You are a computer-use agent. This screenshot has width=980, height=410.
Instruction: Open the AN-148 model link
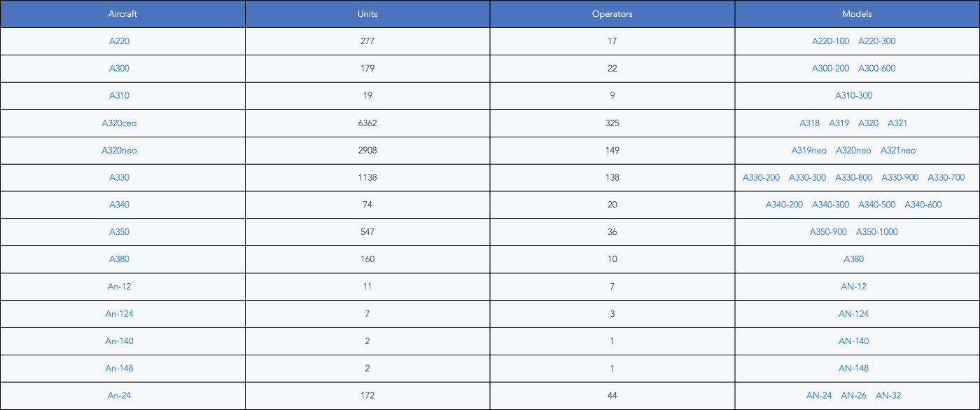853,369
